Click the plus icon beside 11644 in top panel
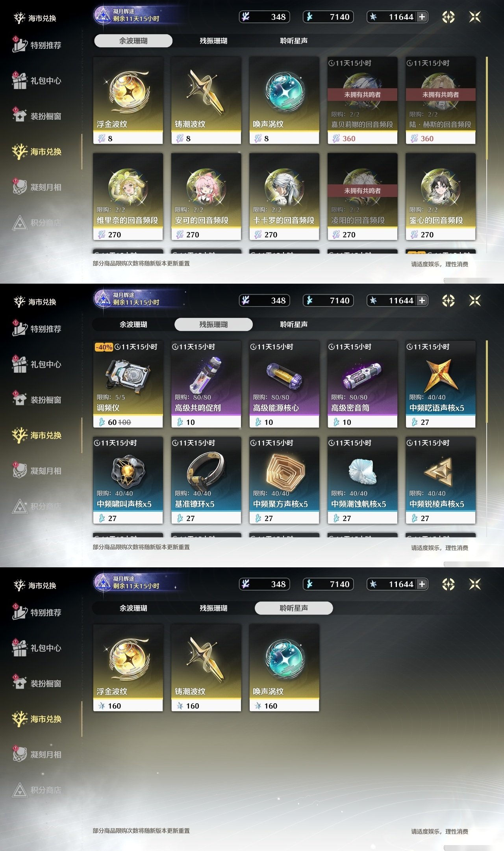The width and height of the screenshot is (504, 851). coord(422,17)
